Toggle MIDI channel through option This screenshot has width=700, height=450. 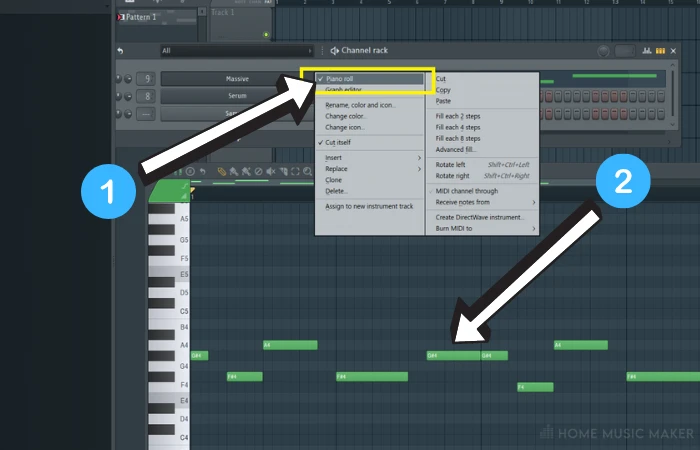point(483,191)
